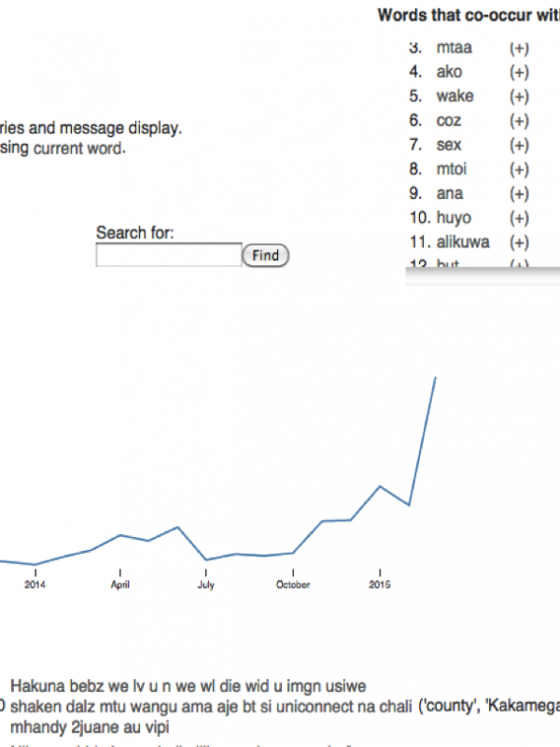This screenshot has height=747, width=560.
Task: Click the word 'ana' in the list
Action: tap(449, 193)
